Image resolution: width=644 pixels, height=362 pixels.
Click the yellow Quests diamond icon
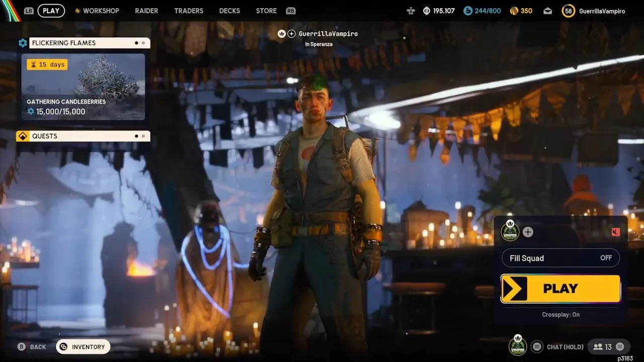pos(23,136)
